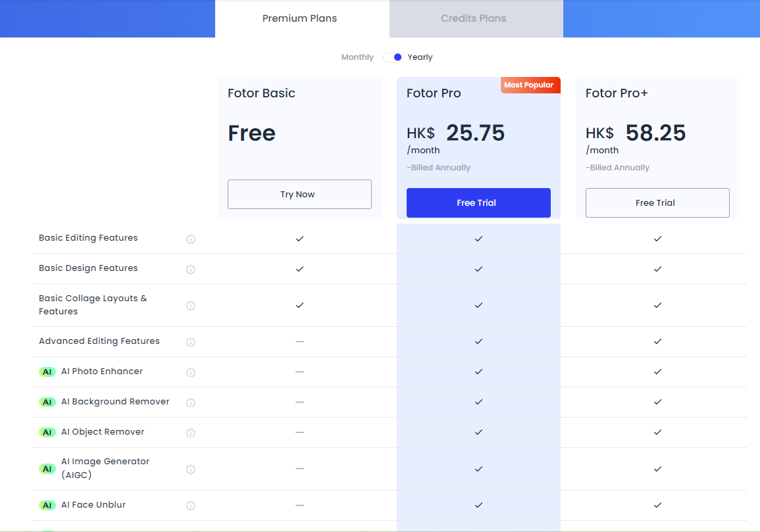
Task: Switch to the Credits Plans tab
Action: click(476, 18)
